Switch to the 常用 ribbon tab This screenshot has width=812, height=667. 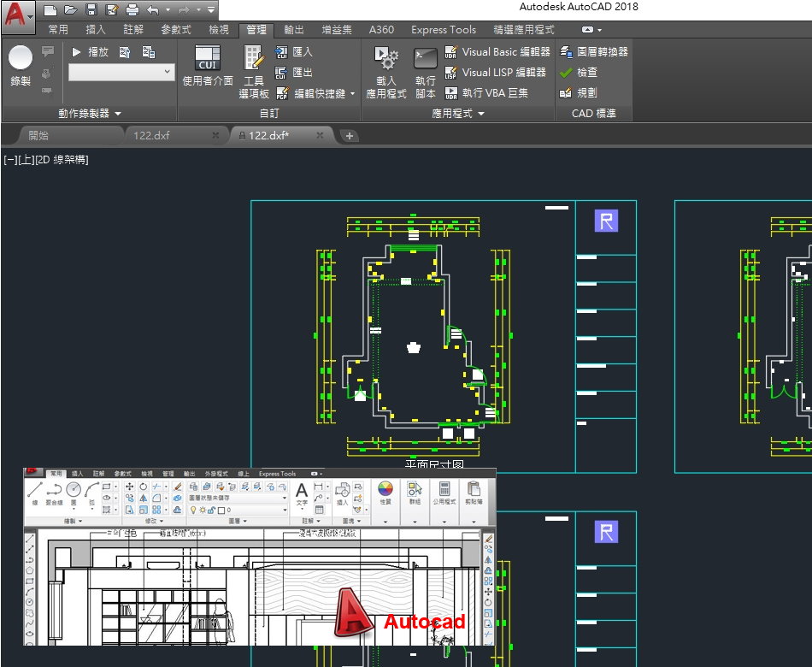coord(58,30)
